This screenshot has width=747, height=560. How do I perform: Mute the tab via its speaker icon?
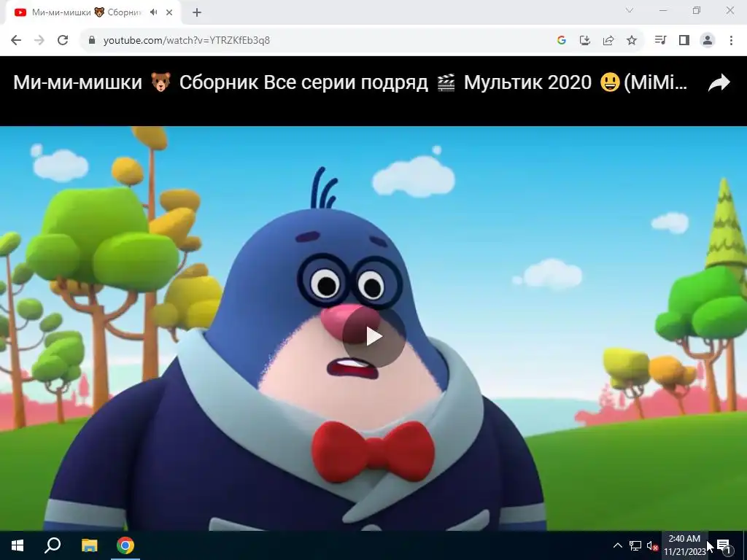(x=153, y=12)
